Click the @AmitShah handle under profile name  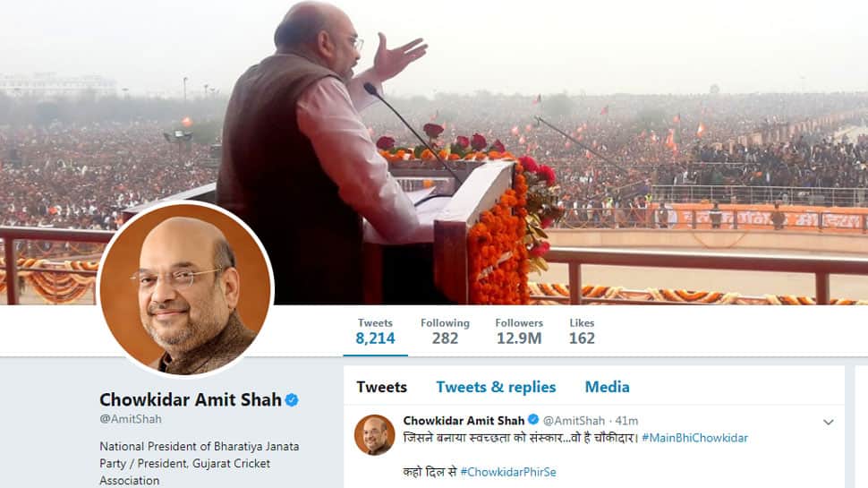click(131, 419)
